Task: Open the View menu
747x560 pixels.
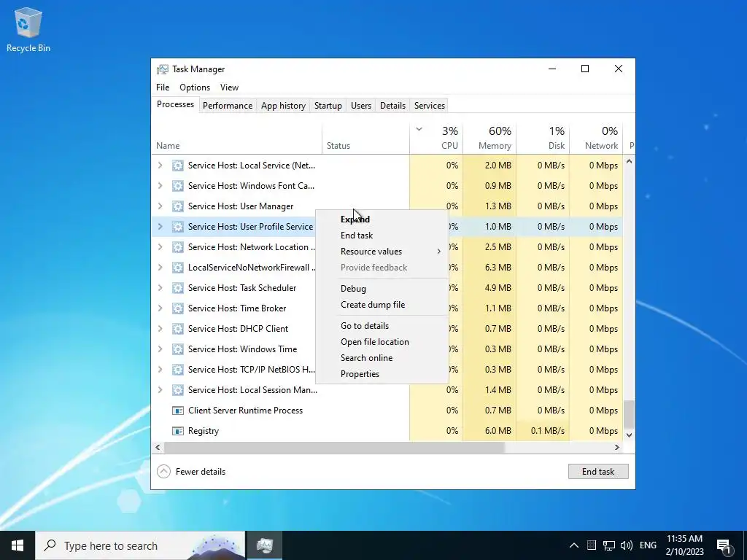Action: pos(229,87)
